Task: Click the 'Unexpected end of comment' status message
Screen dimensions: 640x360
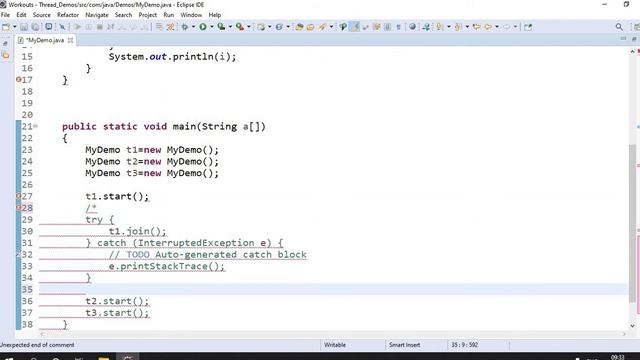Action: click(x=37, y=345)
